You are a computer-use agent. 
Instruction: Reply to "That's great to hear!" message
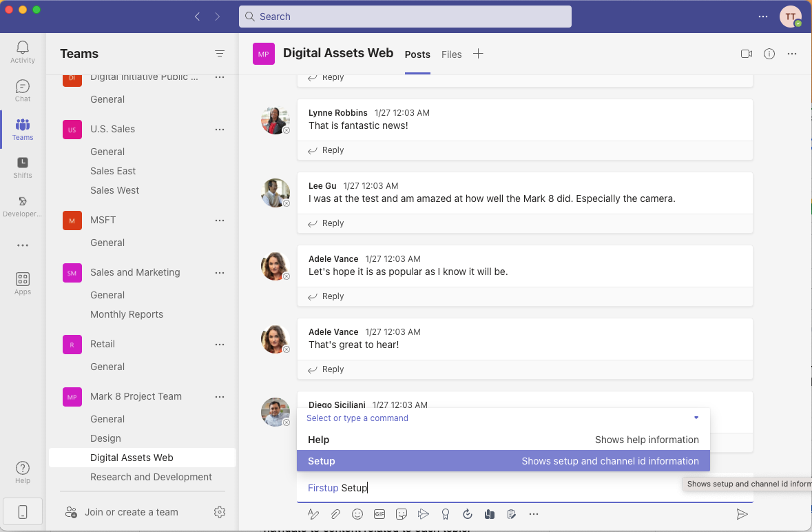[x=326, y=369]
